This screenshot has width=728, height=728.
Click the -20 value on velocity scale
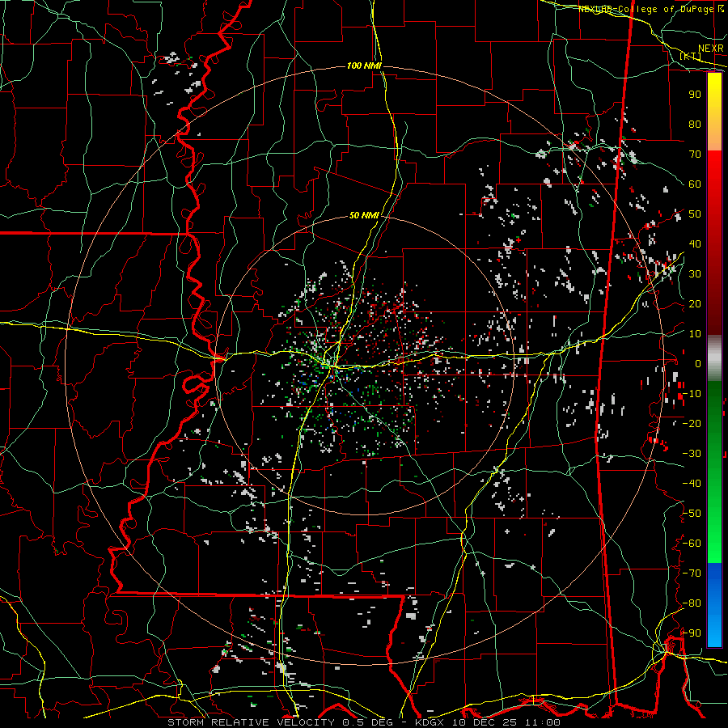[x=692, y=423]
